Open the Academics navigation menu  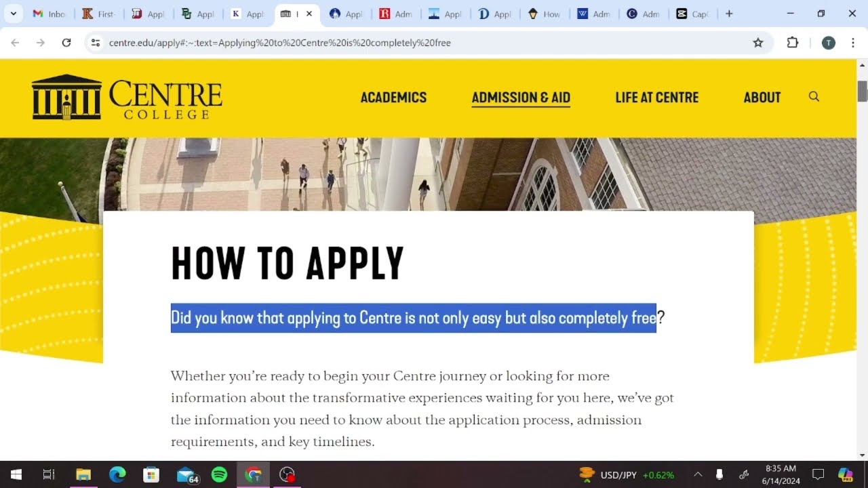(393, 98)
